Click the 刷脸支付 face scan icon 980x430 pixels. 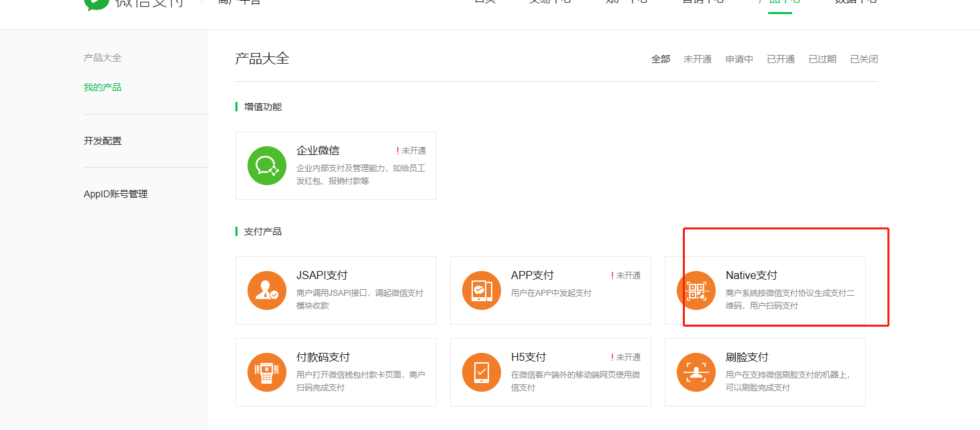[x=696, y=372]
